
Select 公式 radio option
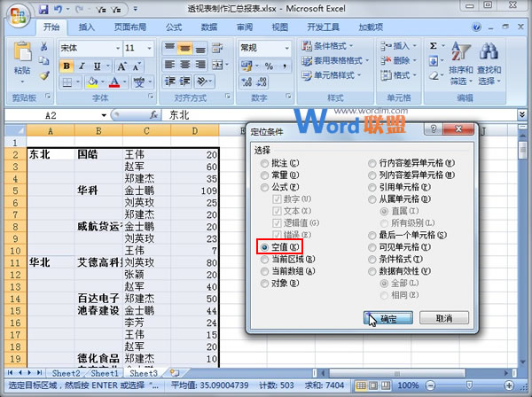point(264,187)
